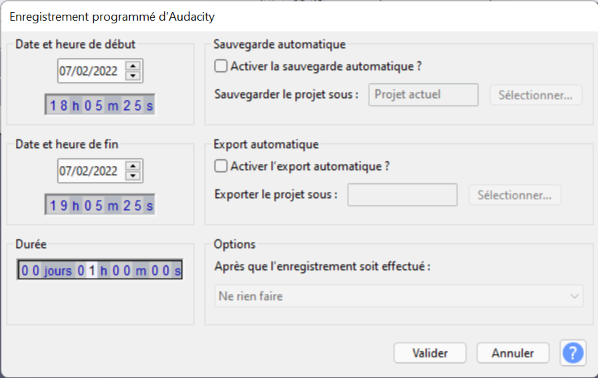Screen dimensions: 598x378
Task: Click the highlighted hour digit in Durée
Action: coord(92,270)
